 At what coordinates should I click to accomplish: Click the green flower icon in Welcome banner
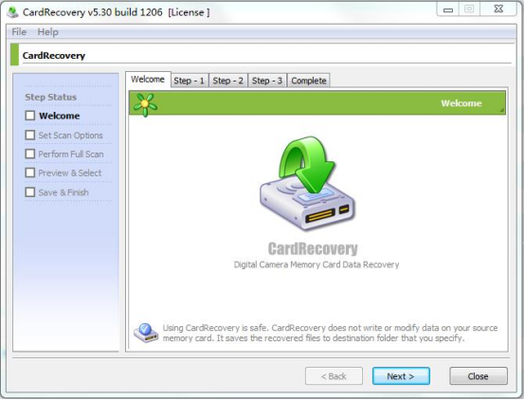point(145,105)
